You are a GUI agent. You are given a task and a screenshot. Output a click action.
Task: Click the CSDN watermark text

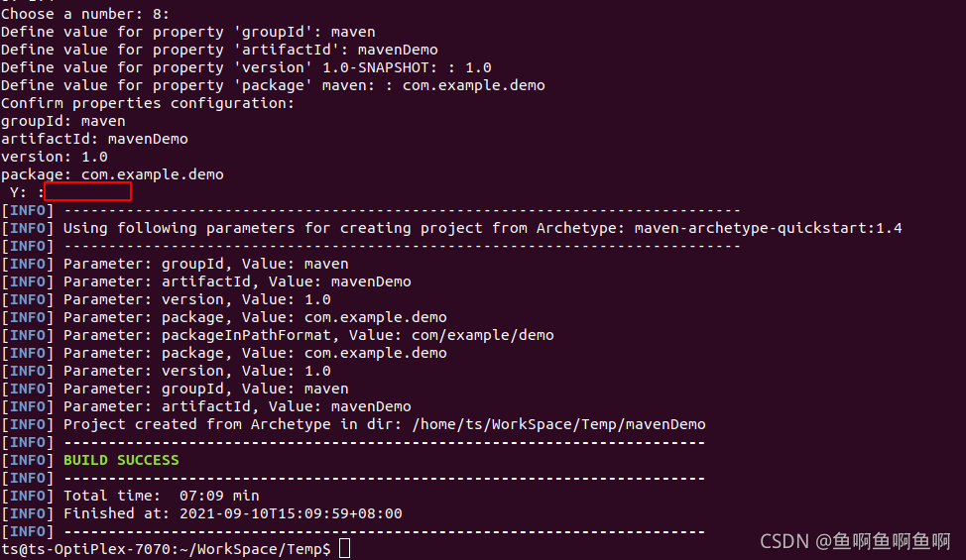[855, 541]
